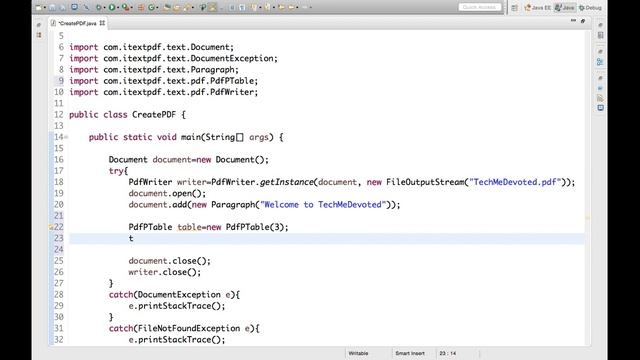Click the "public class CreatePDF" line
640x360 pixels.
(127, 115)
